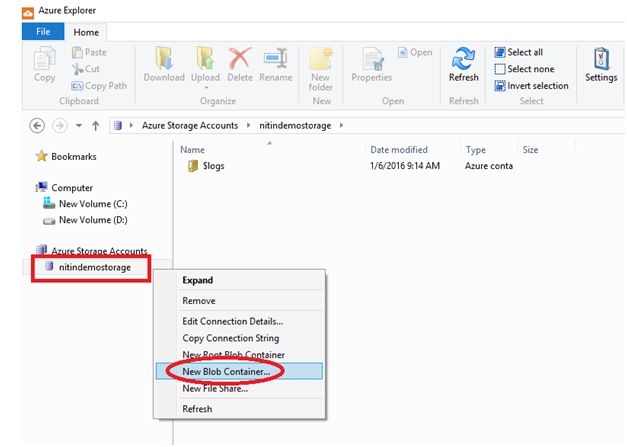
Task: Click the Azure conta type cell
Action: (x=489, y=166)
